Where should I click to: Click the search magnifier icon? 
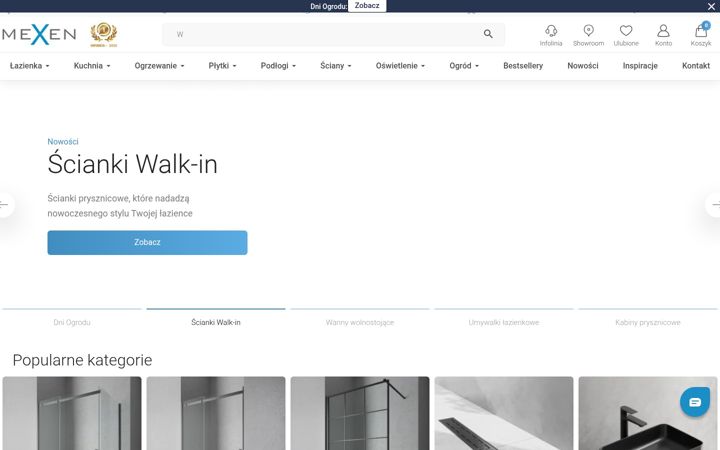[x=488, y=34]
